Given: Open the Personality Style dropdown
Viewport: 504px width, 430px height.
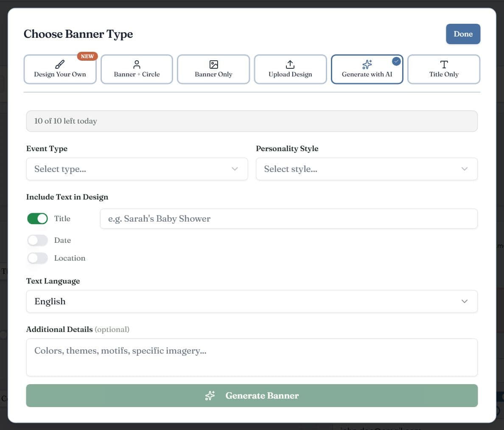Looking at the screenshot, I should pyautogui.click(x=367, y=169).
